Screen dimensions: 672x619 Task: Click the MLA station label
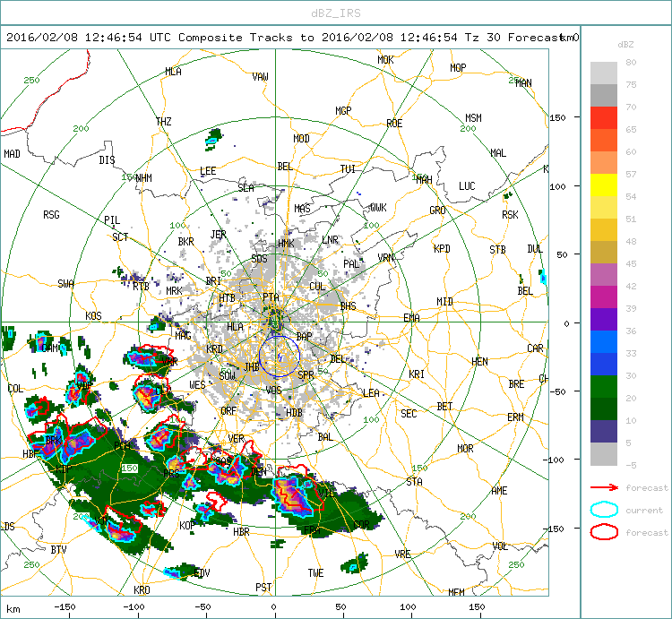tap(173, 72)
